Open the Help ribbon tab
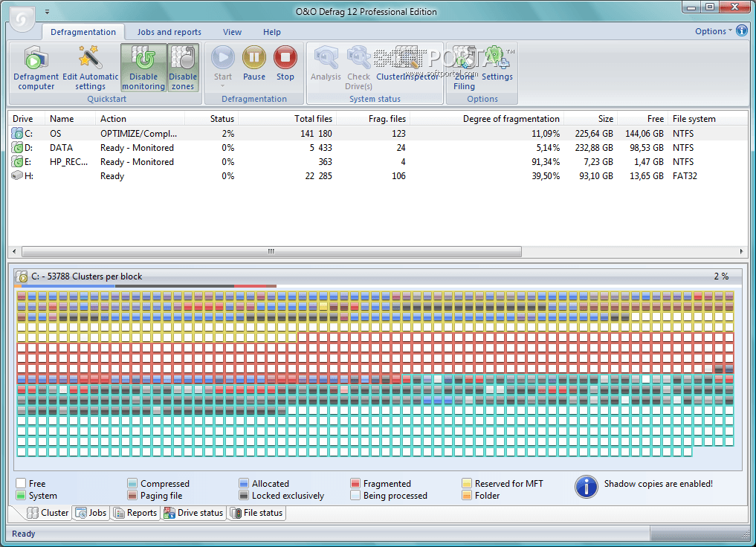The image size is (756, 547). tap(272, 32)
